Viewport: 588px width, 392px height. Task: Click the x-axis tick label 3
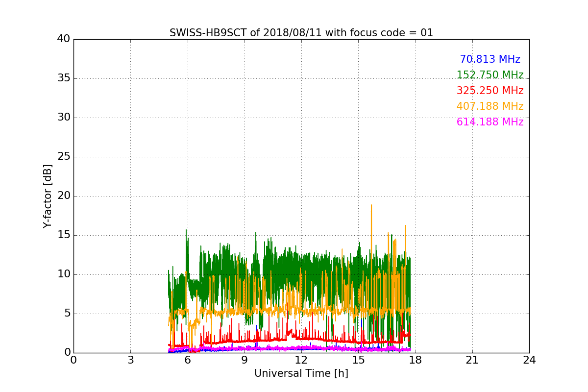(130, 360)
